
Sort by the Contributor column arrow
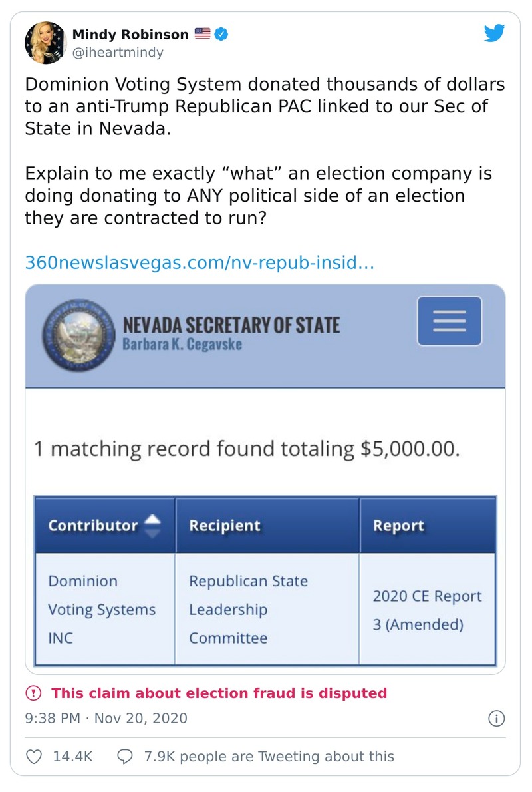(x=152, y=525)
